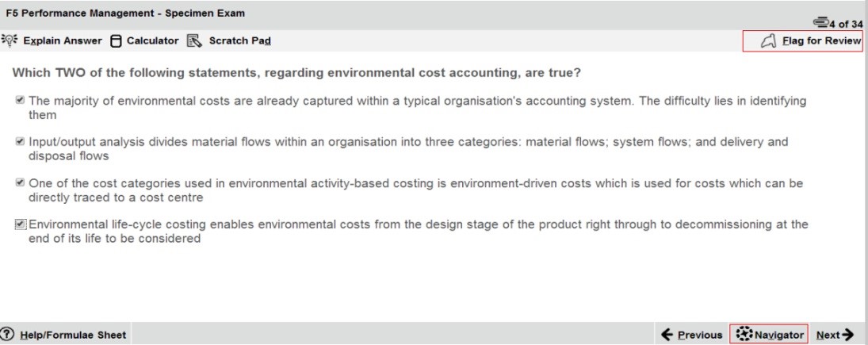The width and height of the screenshot is (868, 345).
Task: Open Help/Formulae Sheet
Action: pos(73,335)
